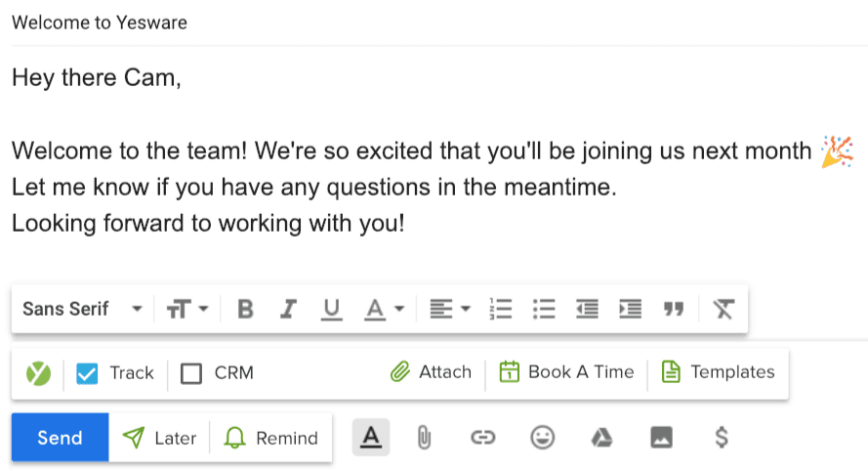Open the Templates menu

pos(718,372)
